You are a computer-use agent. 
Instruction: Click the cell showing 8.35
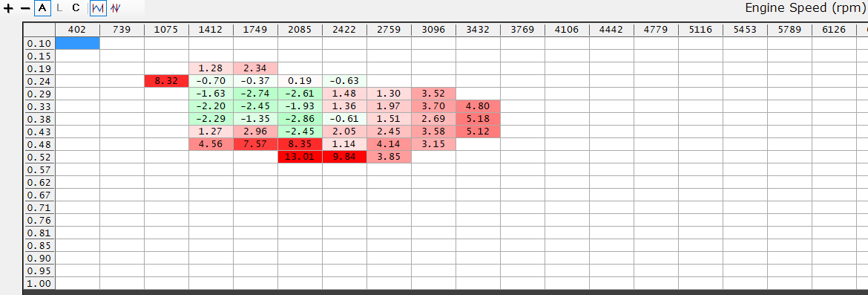click(x=300, y=144)
